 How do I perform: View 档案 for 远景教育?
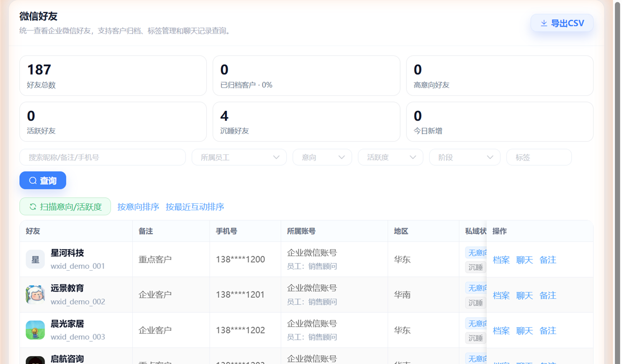pos(501,295)
